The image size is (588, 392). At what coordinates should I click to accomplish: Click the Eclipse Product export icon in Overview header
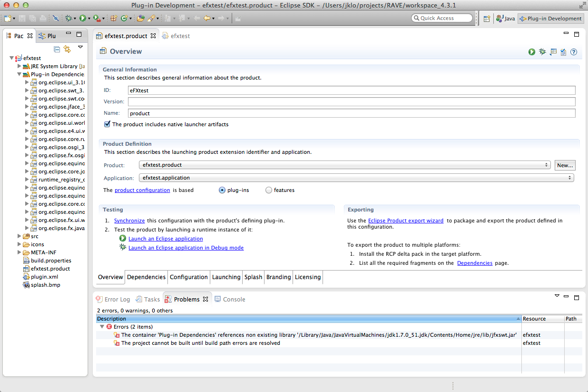pos(553,52)
